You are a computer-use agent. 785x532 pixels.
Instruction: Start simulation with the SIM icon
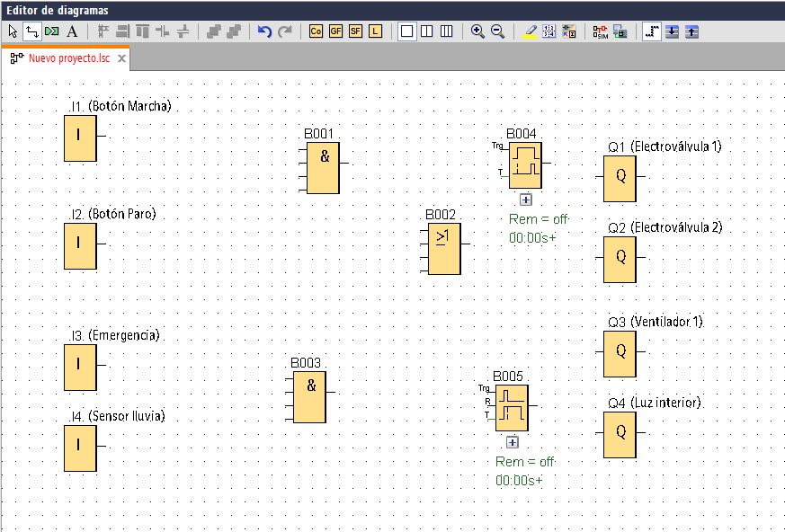pos(601,31)
